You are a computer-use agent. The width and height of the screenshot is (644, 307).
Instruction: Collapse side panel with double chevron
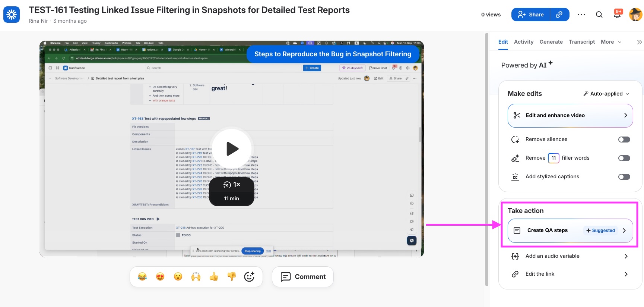[639, 42]
